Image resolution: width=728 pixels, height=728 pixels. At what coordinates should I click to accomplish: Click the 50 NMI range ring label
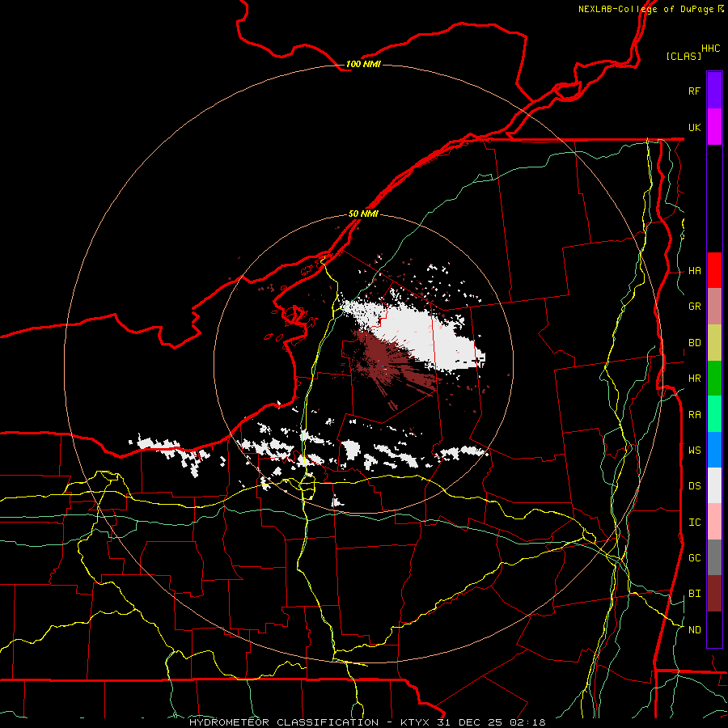click(363, 214)
